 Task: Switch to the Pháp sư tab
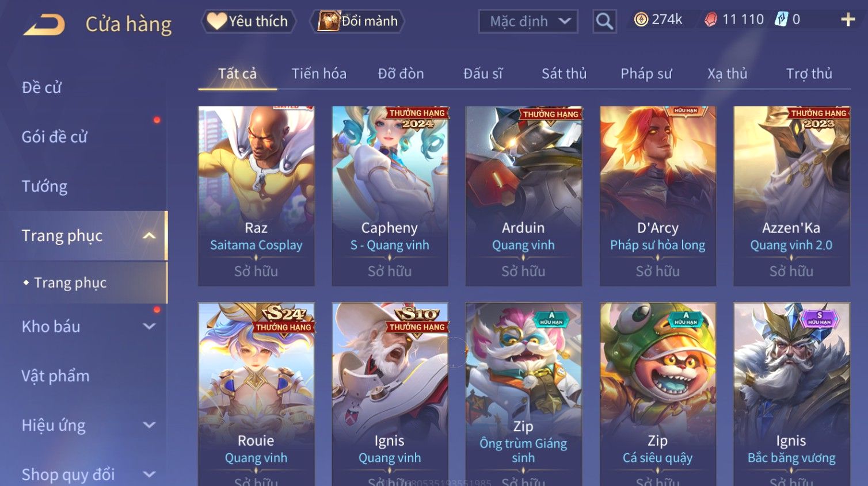click(646, 74)
